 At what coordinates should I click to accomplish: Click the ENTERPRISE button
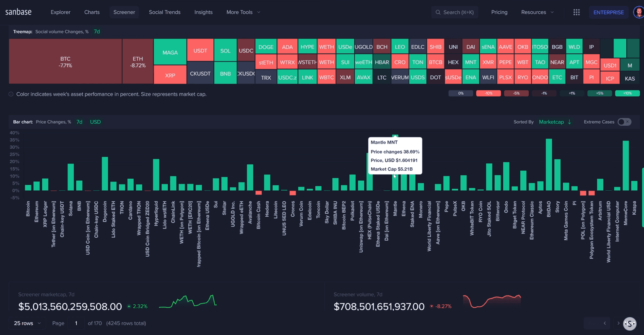pos(608,12)
